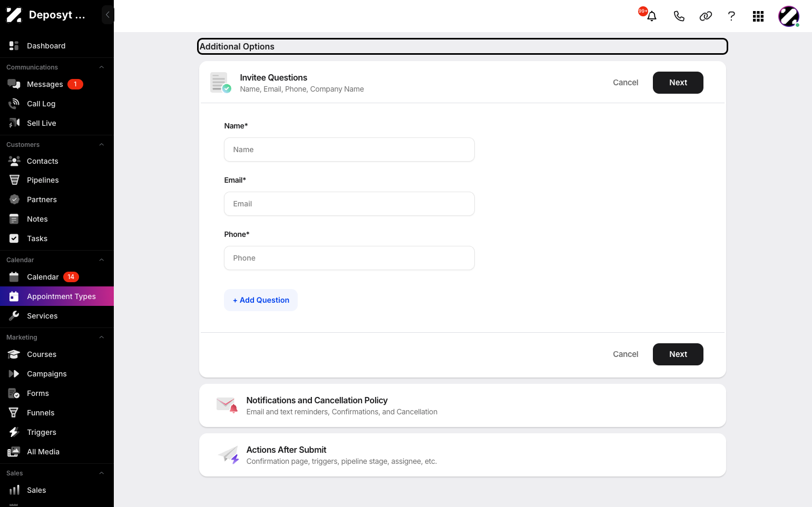This screenshot has width=812, height=507.
Task: Focus the Email input field
Action: (349, 204)
